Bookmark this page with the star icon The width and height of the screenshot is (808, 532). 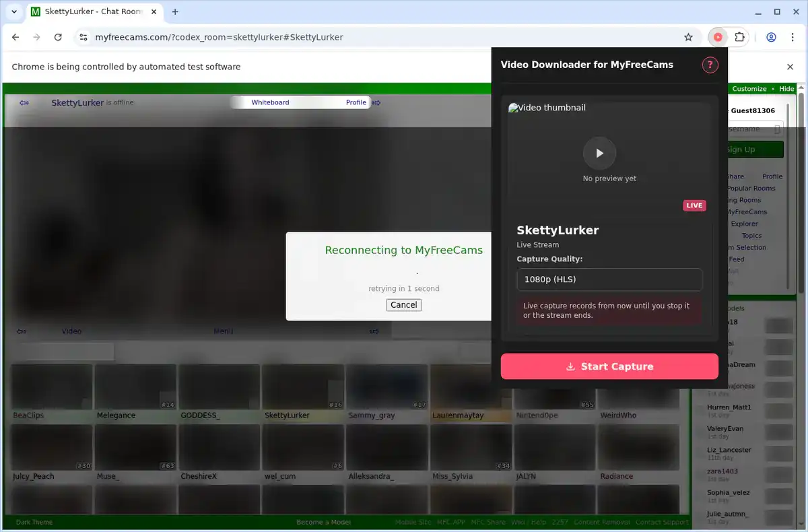pos(688,37)
